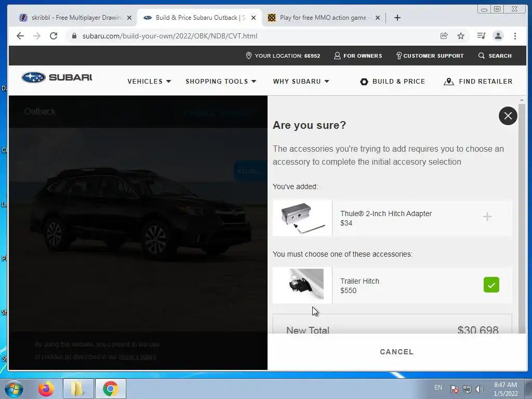Launch Firefox from taskbar

(46, 389)
